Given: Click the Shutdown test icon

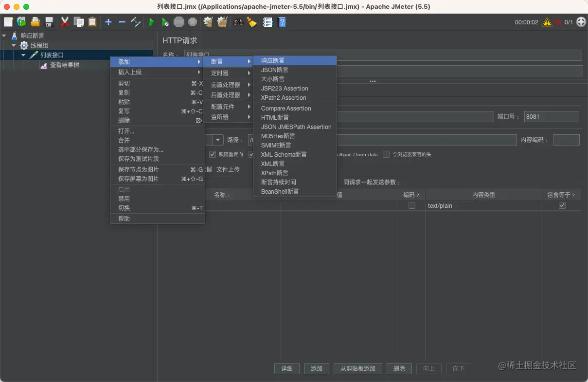Looking at the screenshot, I should point(193,22).
